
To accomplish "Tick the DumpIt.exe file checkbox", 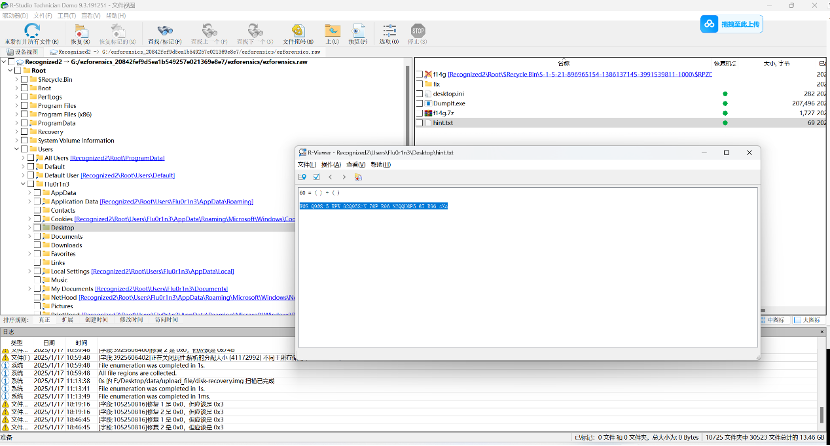I will tap(419, 104).
